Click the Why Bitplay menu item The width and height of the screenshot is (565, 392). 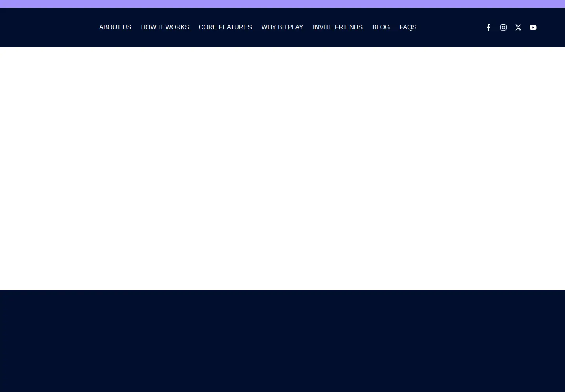[x=282, y=27]
